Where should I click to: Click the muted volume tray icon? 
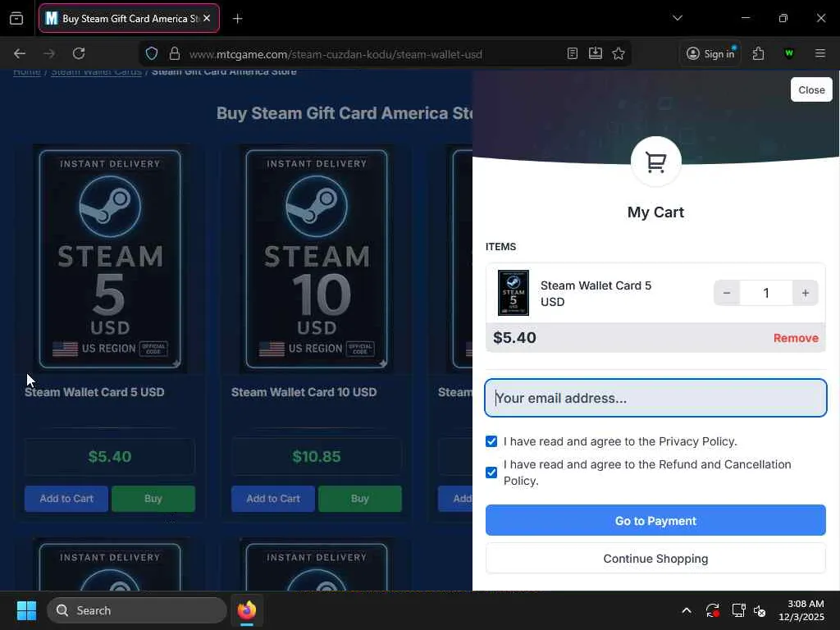click(x=760, y=610)
